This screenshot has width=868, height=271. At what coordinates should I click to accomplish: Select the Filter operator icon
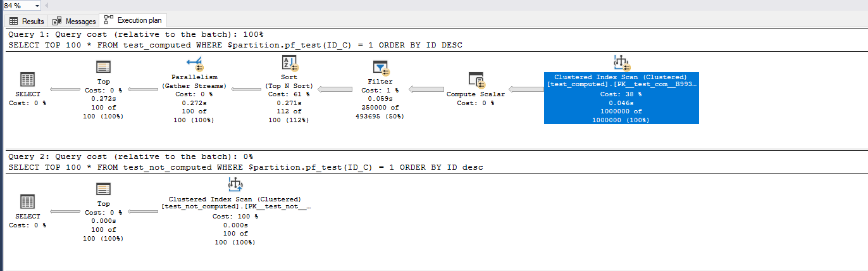[x=380, y=68]
